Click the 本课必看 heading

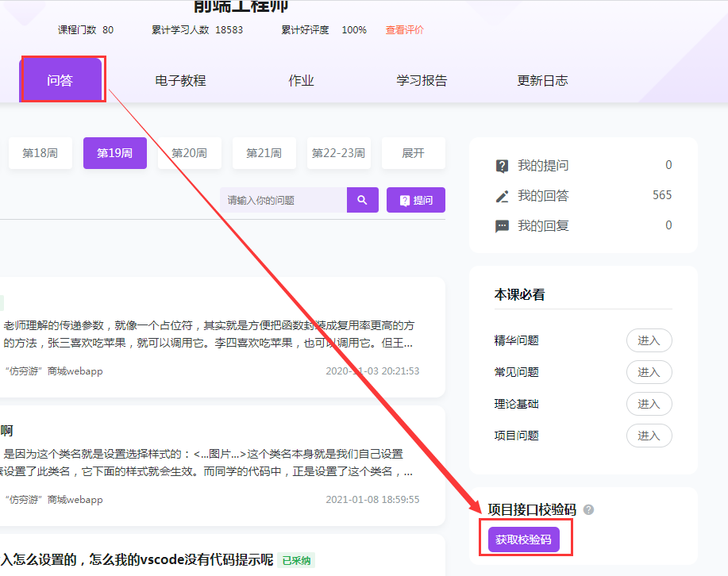(519, 294)
